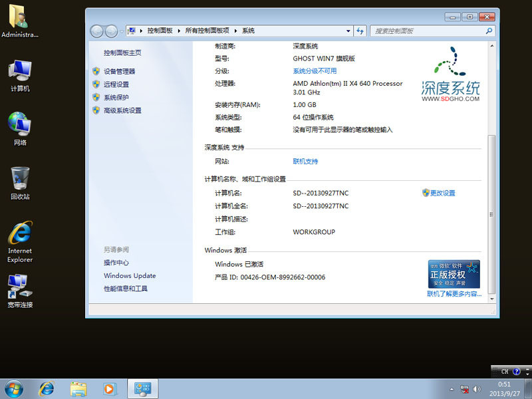The image size is (532, 399).
Task: Open 高级系统设置 in the sidebar
Action: (x=122, y=110)
